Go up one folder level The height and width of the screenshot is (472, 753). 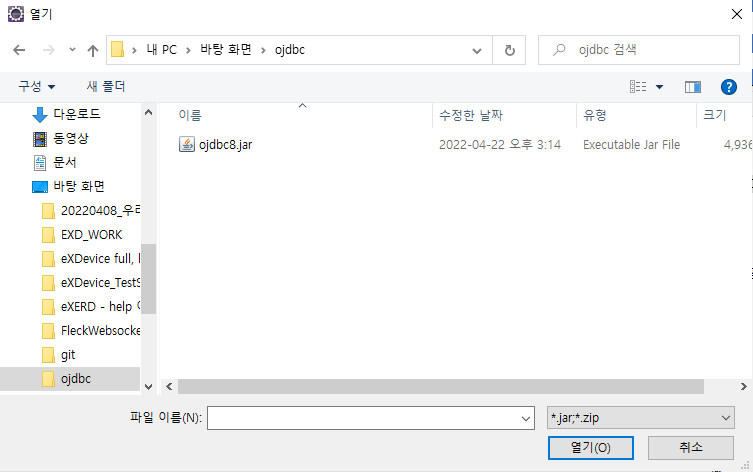tap(93, 50)
